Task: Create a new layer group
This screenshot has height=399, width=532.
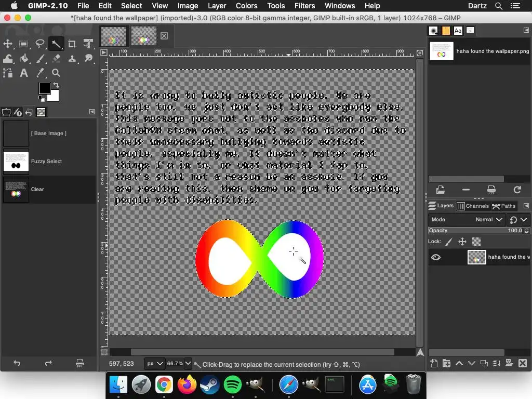Action: coord(446,363)
